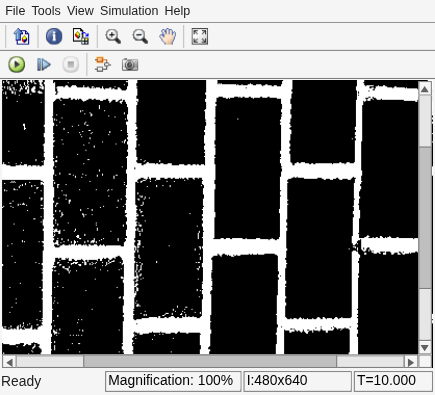Click the horizontal scrollbar thumb
435x395 pixels.
coord(210,362)
